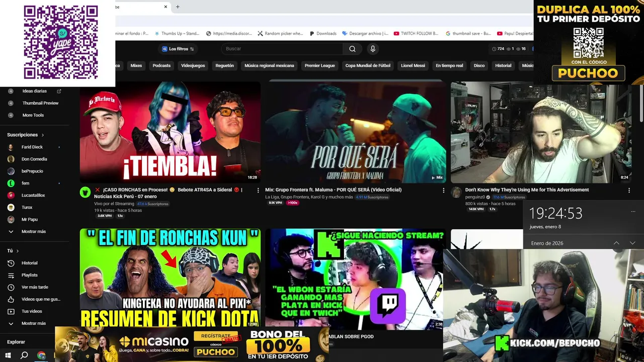Play the penguinz0 advertisement video thumbnail
This screenshot has width=644, height=362.
(541, 132)
